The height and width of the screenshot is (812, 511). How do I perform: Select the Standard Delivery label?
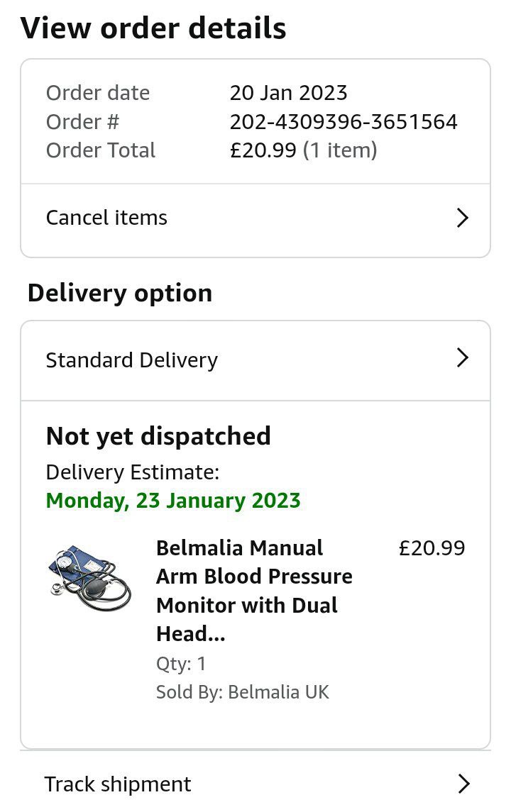click(x=131, y=360)
